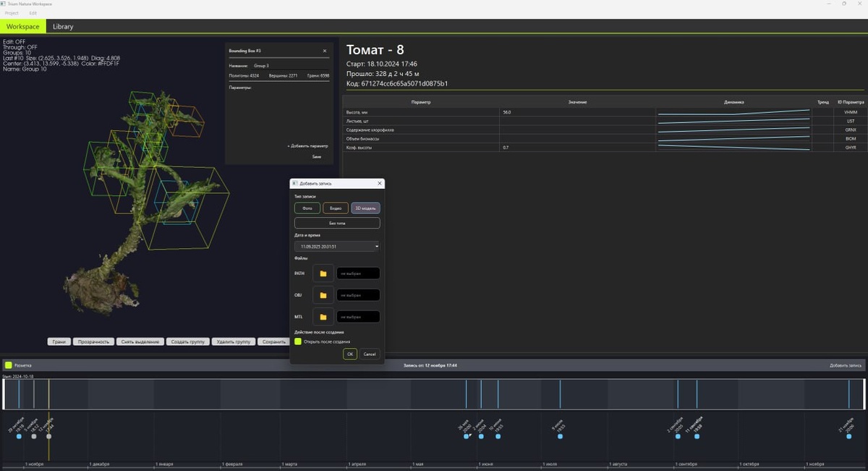Click OK in the Добавить запись dialog

coord(350,354)
